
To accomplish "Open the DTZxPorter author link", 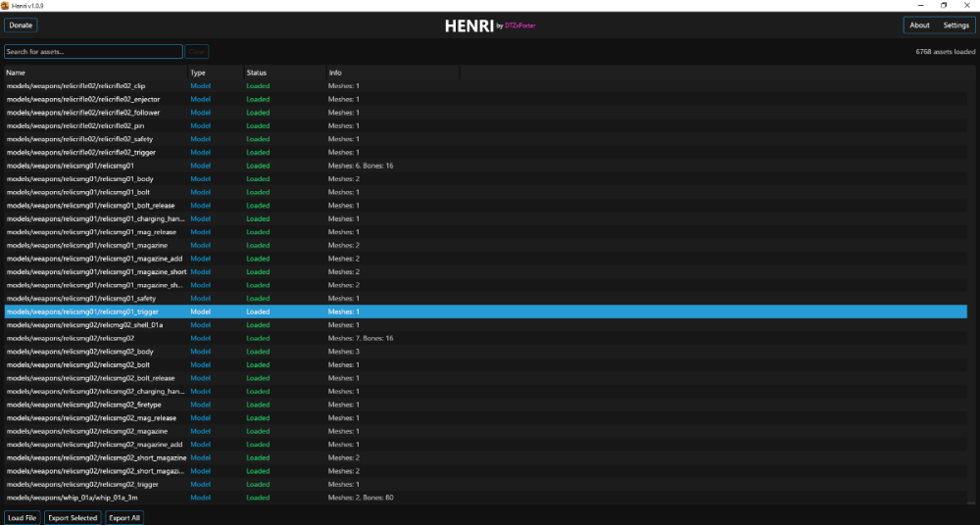I will point(519,26).
